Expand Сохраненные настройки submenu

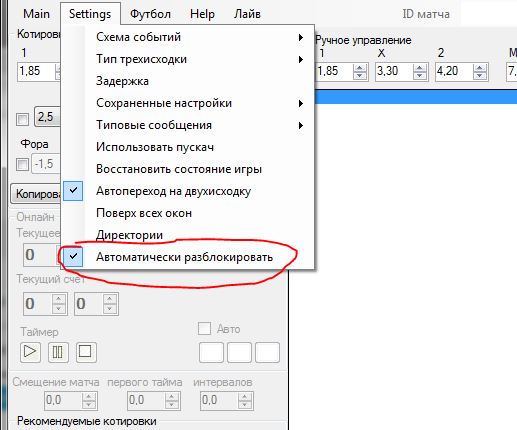pyautogui.click(x=187, y=103)
